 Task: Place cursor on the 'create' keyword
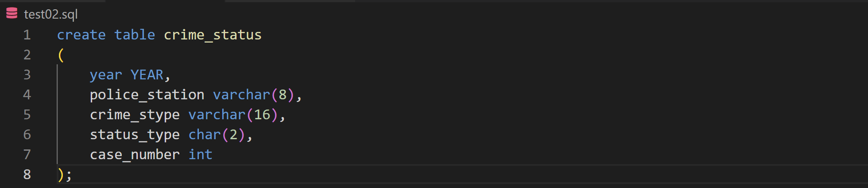(x=81, y=35)
